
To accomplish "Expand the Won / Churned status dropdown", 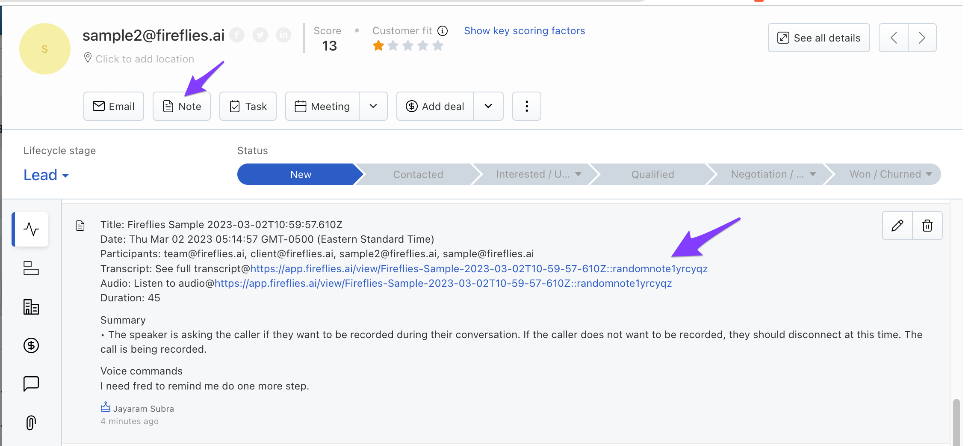I will pos(929,174).
